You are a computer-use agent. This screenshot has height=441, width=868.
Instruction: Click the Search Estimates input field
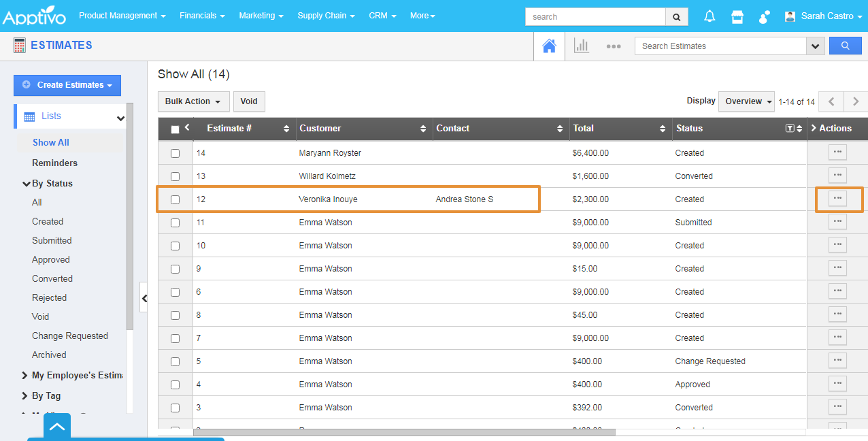[x=720, y=46]
